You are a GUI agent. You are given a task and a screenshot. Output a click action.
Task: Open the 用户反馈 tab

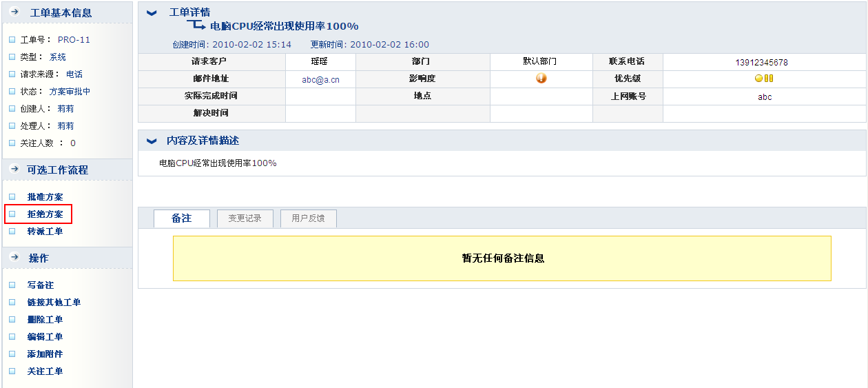pyautogui.click(x=308, y=218)
